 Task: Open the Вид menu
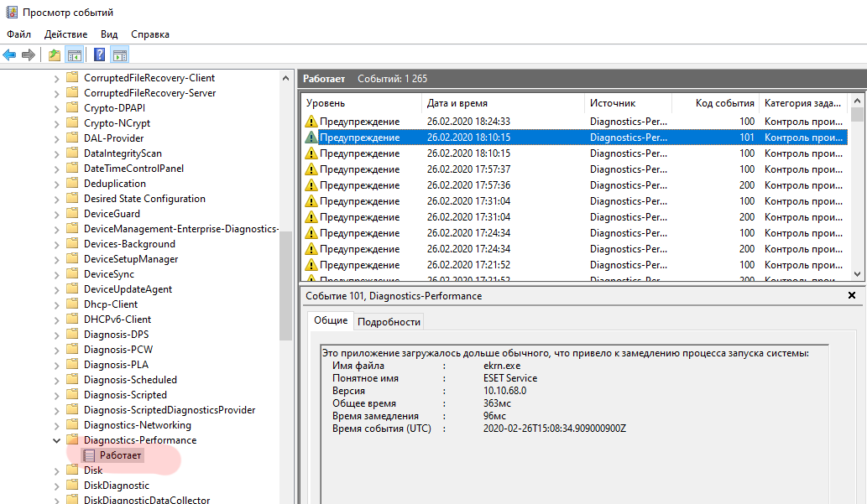point(109,34)
